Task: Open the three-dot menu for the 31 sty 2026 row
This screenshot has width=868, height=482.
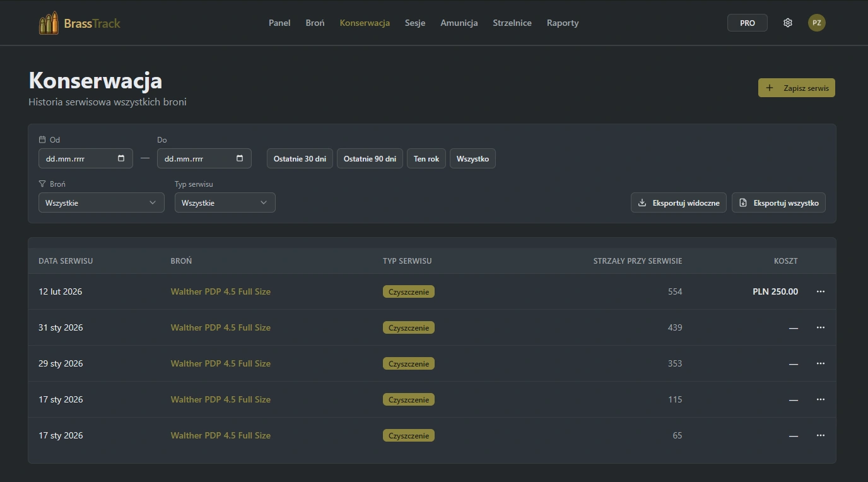Action: pos(820,327)
